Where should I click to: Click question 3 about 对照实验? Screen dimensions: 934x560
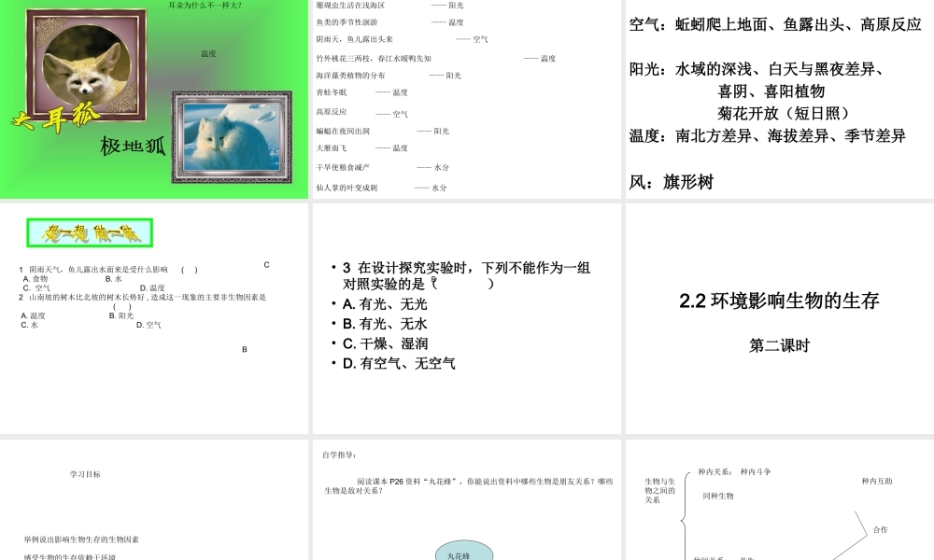point(466,275)
